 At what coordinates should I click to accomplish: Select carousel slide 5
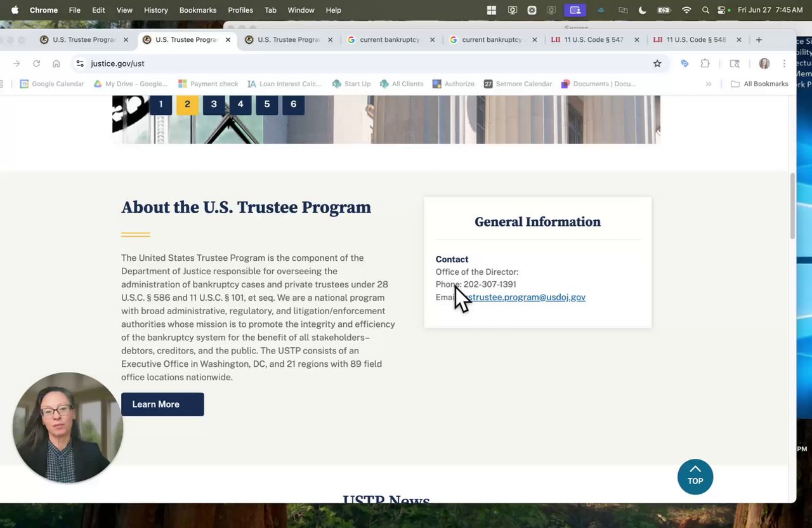click(x=267, y=104)
